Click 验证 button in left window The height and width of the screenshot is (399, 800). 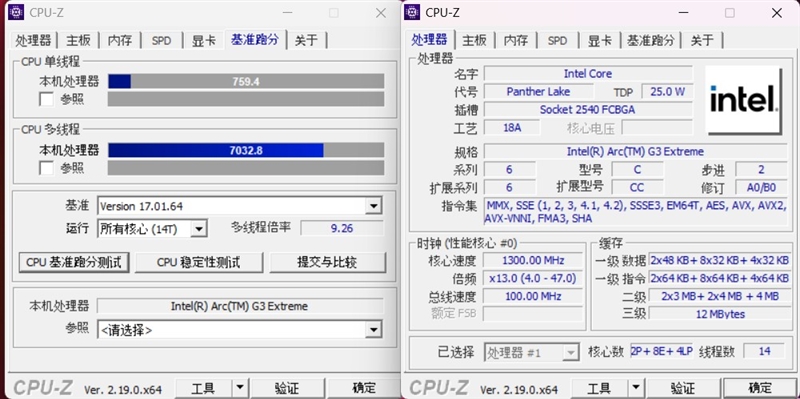point(287,388)
